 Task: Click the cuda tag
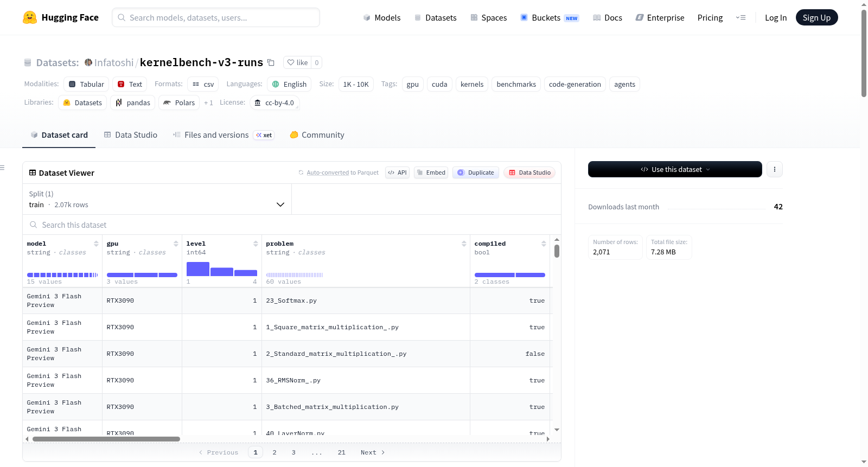439,84
